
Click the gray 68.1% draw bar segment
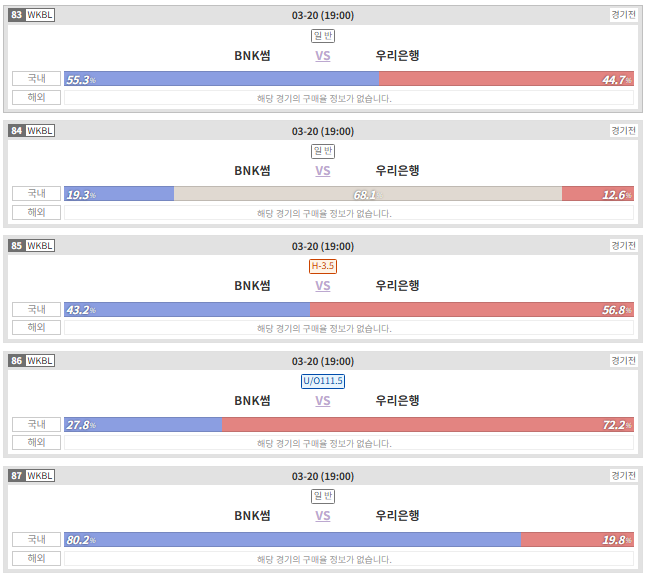[x=368, y=194]
